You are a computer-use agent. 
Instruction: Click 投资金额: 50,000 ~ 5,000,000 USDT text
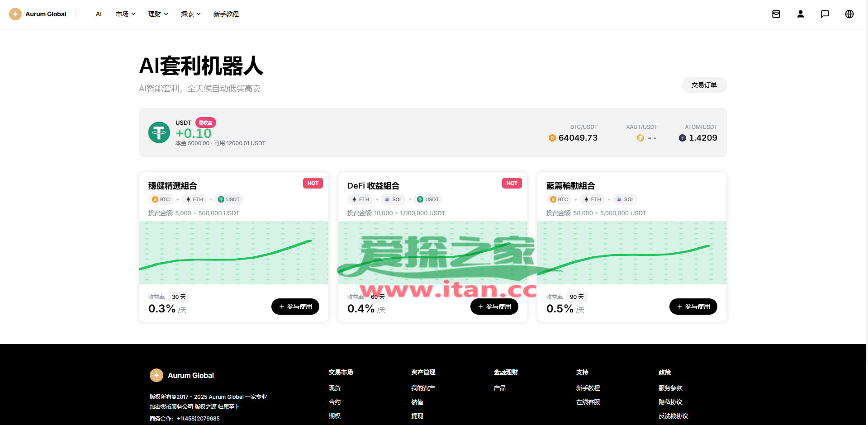click(596, 213)
